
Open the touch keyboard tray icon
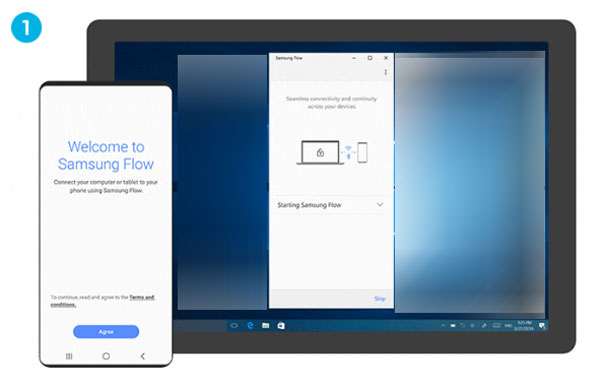coord(496,325)
